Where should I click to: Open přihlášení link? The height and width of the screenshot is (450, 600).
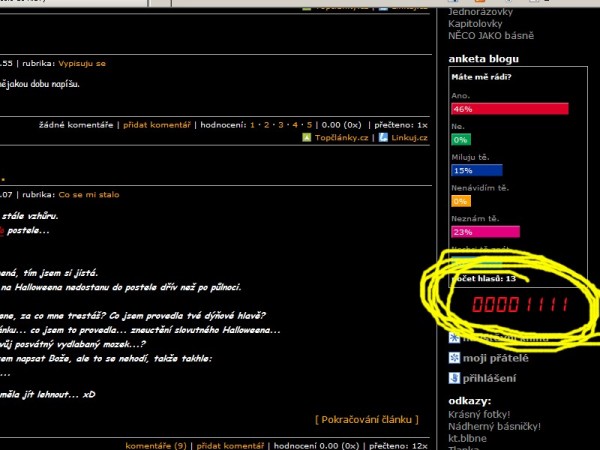[489, 378]
